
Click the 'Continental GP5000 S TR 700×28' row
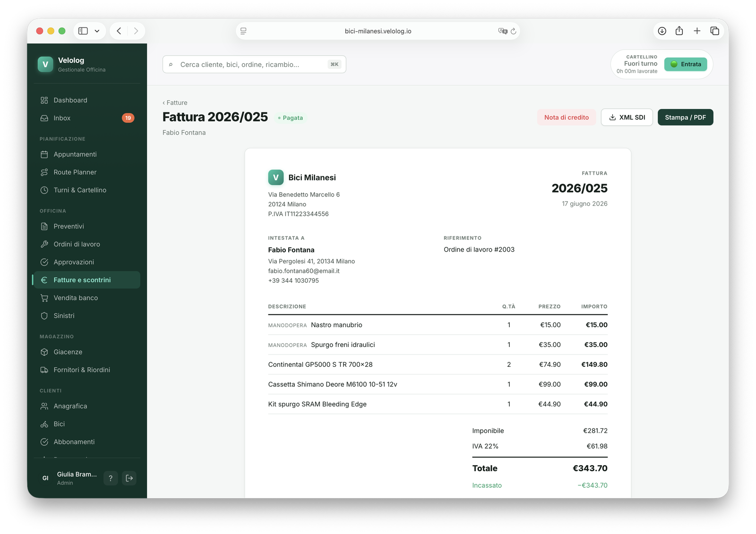pos(438,364)
